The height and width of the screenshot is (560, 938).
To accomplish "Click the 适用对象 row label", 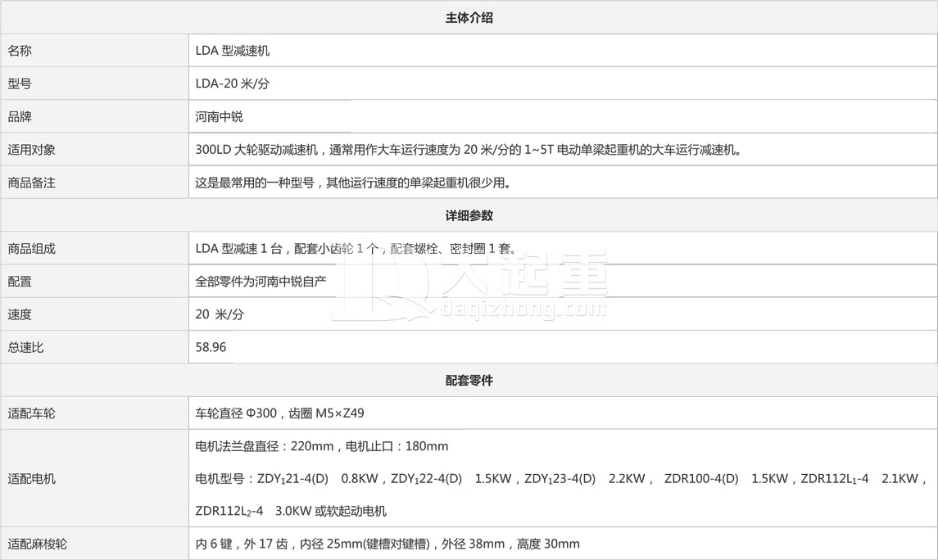I will coord(31,149).
